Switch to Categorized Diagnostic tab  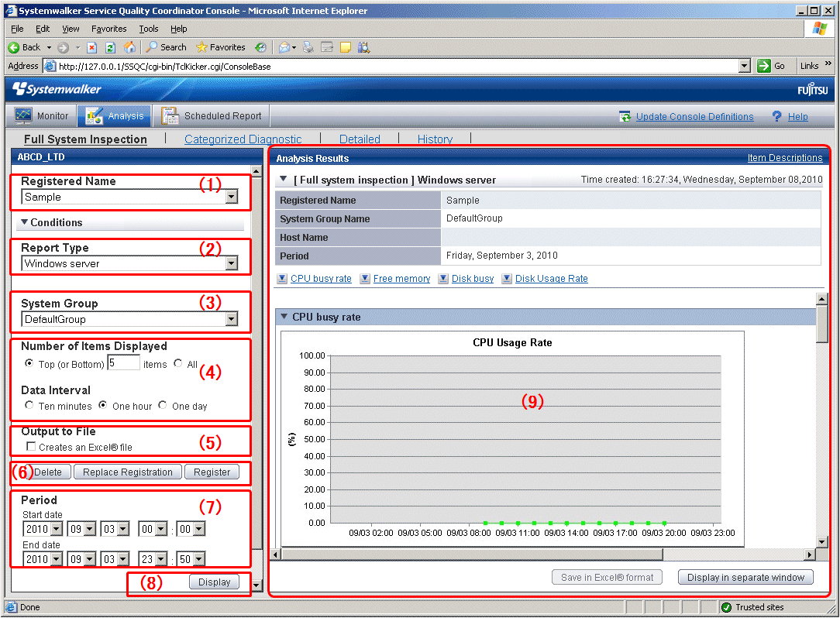pyautogui.click(x=243, y=139)
